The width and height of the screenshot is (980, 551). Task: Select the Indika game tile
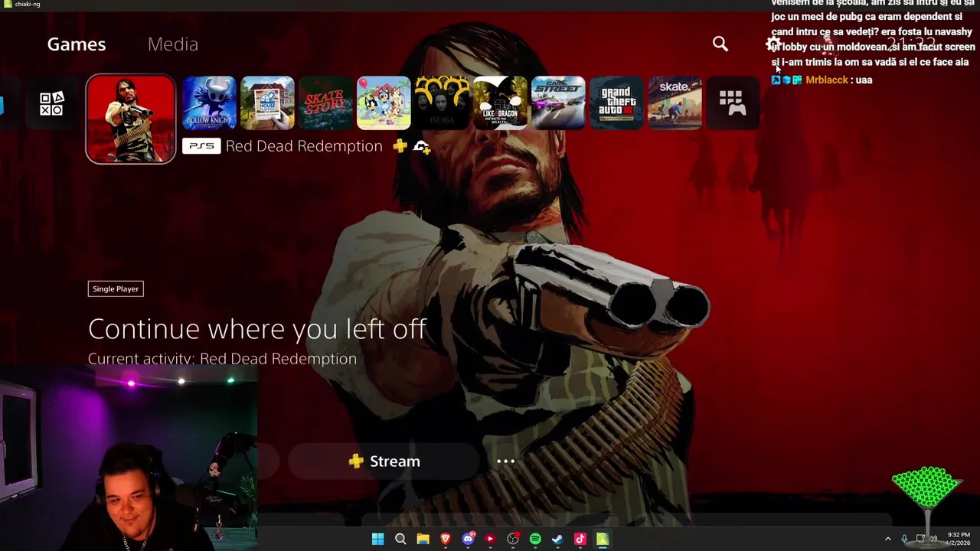point(442,103)
